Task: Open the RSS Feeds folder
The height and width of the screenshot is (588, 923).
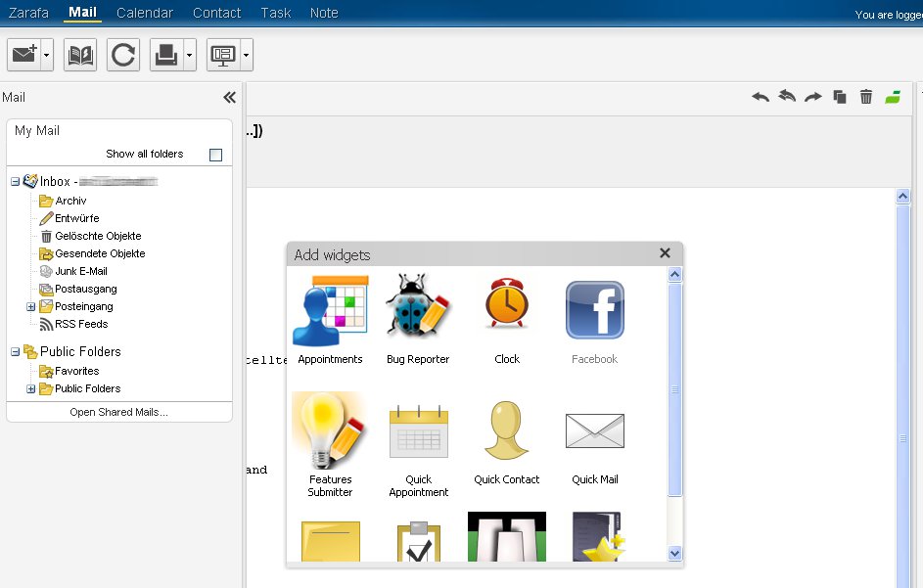Action: (81, 324)
